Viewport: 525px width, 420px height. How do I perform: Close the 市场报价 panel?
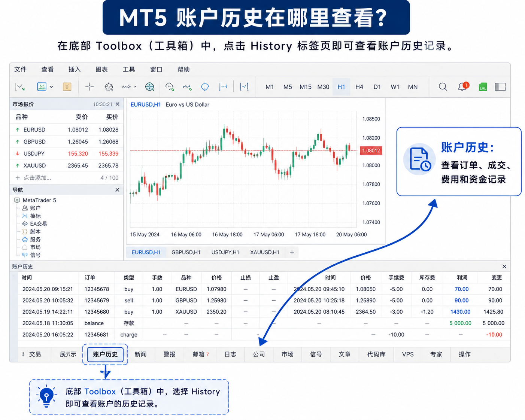tap(118, 104)
